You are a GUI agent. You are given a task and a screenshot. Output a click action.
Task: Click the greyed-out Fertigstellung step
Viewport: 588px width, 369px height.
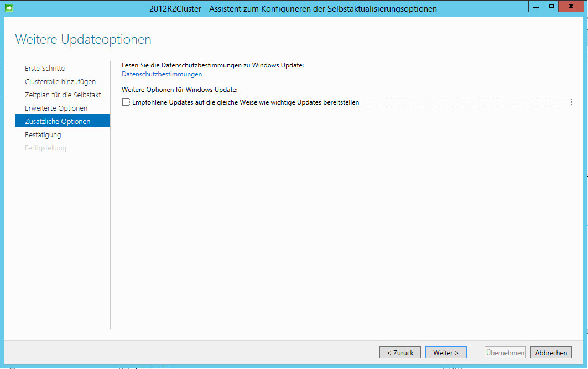click(x=45, y=148)
